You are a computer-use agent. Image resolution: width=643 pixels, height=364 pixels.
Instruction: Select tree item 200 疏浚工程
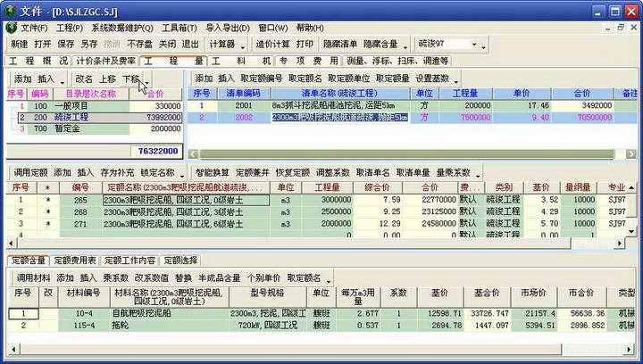(x=100, y=118)
